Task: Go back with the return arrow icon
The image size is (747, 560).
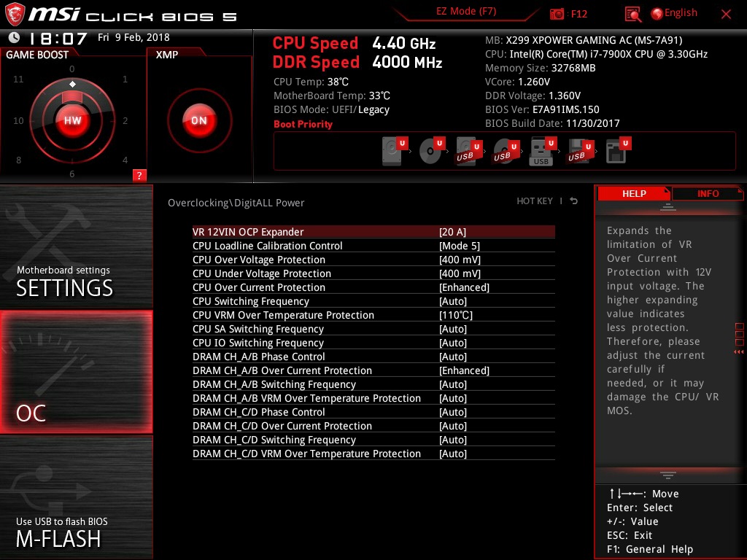Action: click(574, 201)
